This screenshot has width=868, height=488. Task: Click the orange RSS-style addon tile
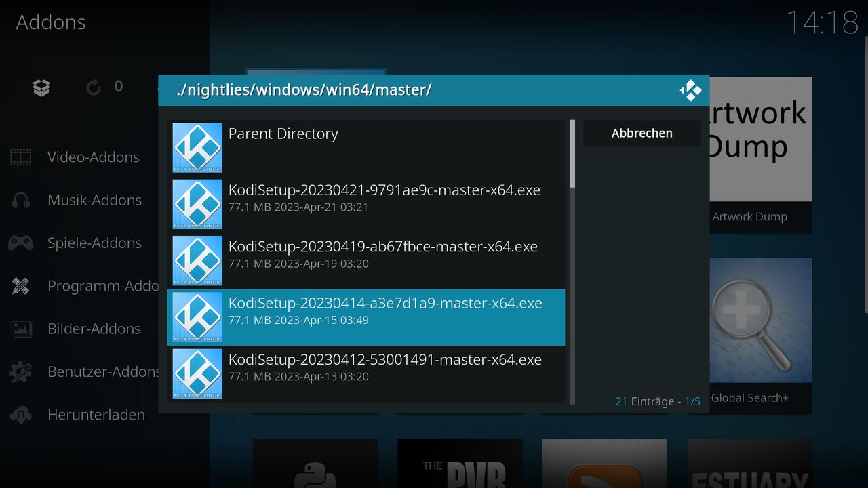click(605, 464)
